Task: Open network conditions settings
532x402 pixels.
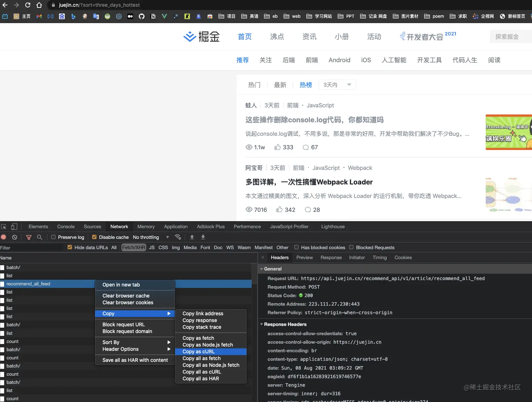Action: pos(178,237)
